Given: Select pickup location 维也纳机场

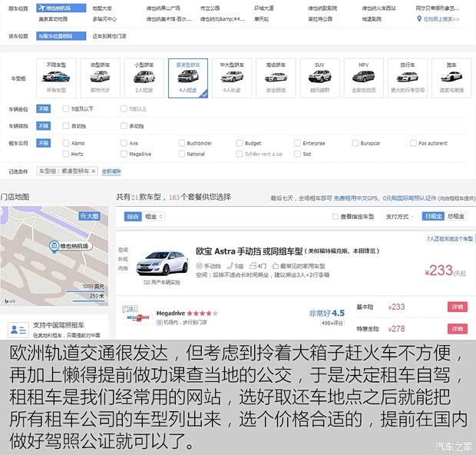Looking at the screenshot, I should [x=61, y=8].
